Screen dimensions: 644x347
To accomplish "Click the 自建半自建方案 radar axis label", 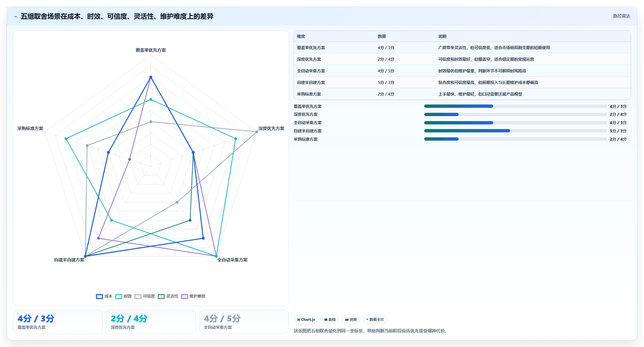I will click(x=69, y=260).
